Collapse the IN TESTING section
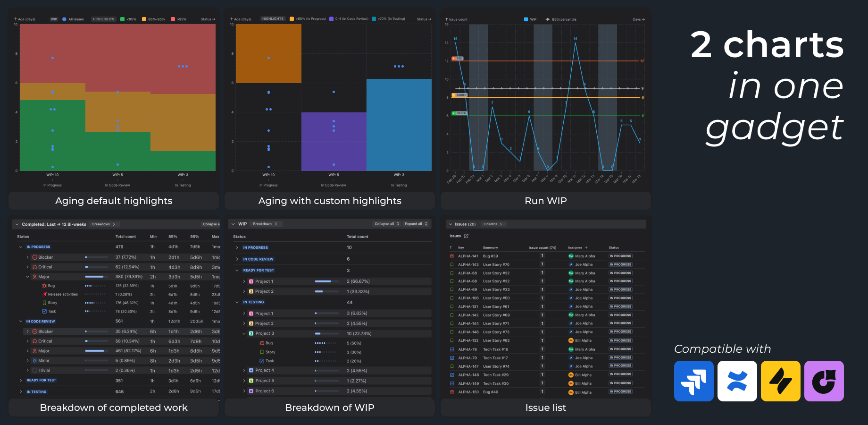Viewport: 868px width, 425px height. 237,302
